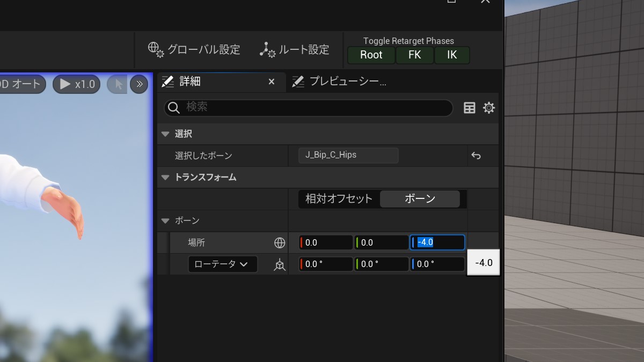Open the LOD オート viewport menu

[21, 84]
